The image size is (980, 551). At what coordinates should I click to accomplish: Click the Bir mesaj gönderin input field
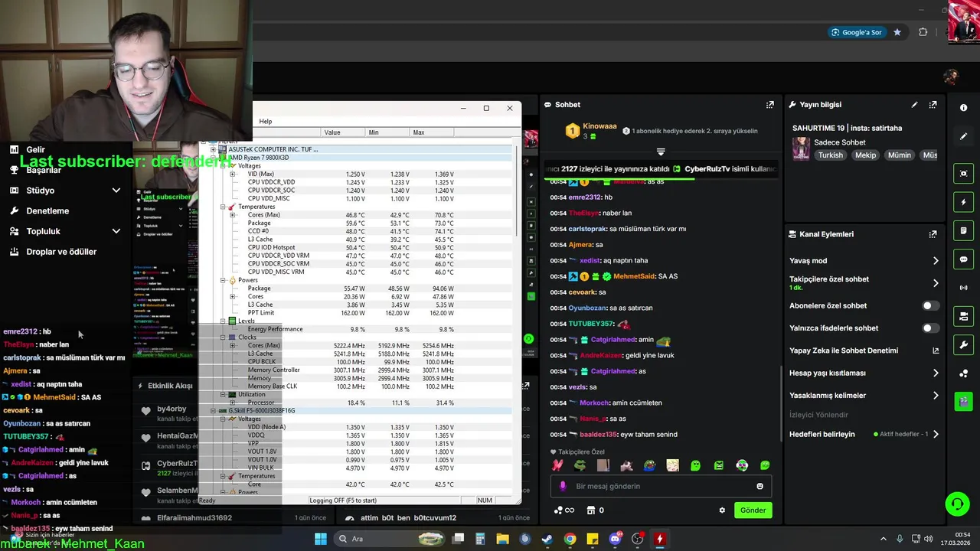(661, 486)
